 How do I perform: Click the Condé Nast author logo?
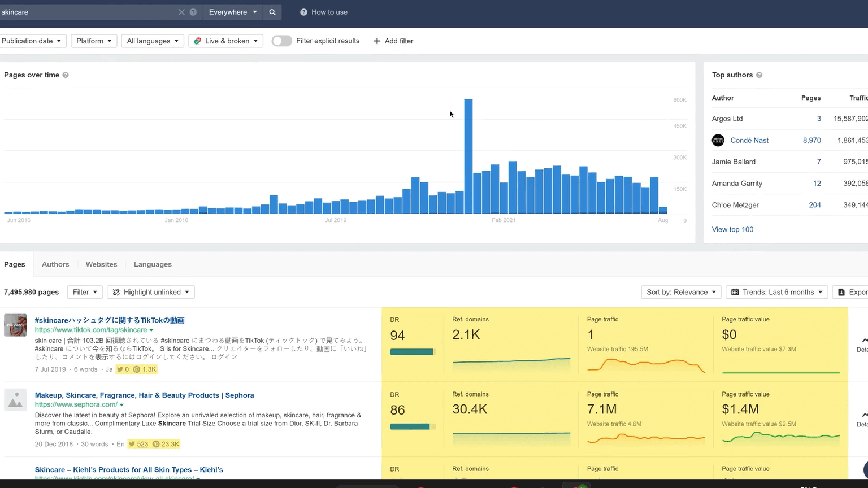pos(718,141)
